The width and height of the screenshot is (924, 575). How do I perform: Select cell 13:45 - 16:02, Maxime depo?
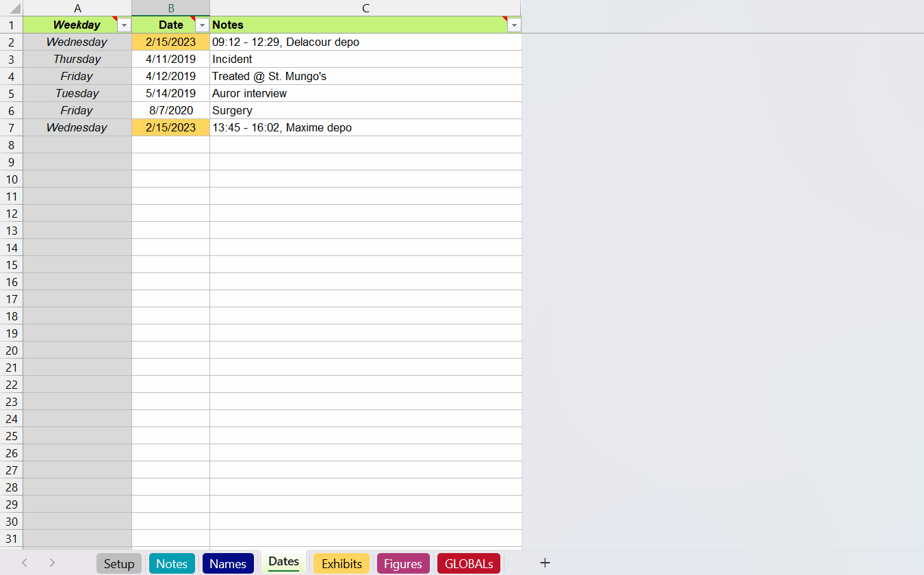[x=365, y=127]
